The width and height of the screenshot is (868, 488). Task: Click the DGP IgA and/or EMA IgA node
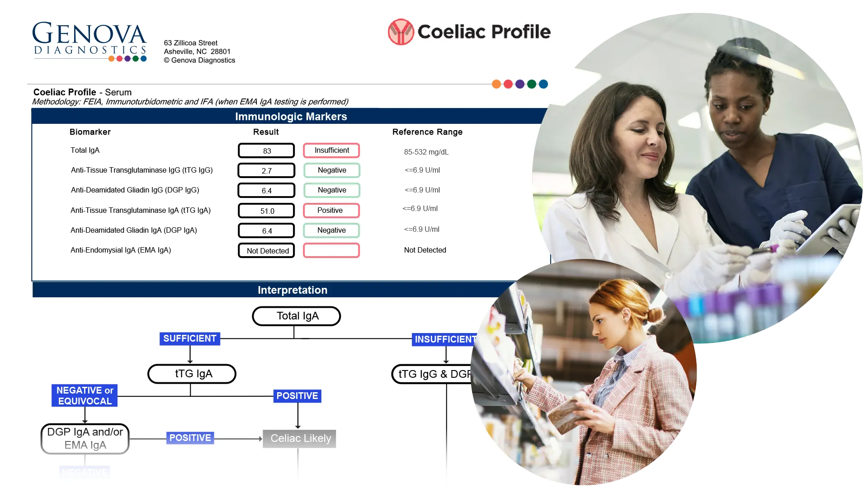(x=85, y=438)
